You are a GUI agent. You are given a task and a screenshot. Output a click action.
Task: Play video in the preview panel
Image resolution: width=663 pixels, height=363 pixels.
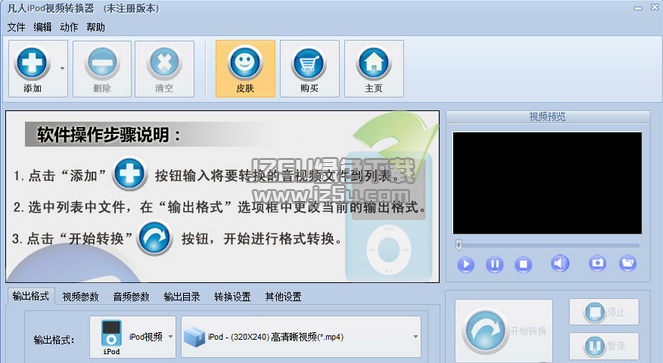[x=466, y=264]
